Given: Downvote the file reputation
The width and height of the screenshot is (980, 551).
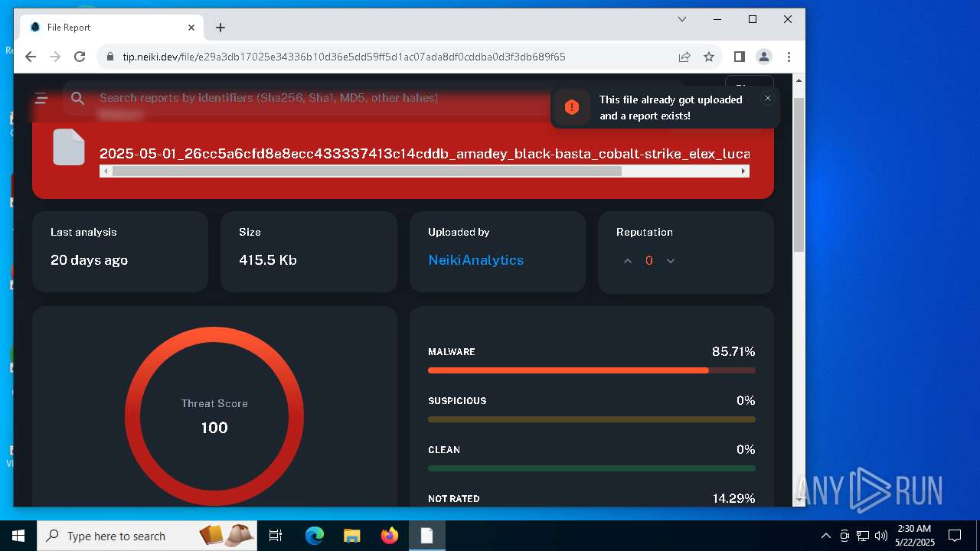Looking at the screenshot, I should coord(671,261).
